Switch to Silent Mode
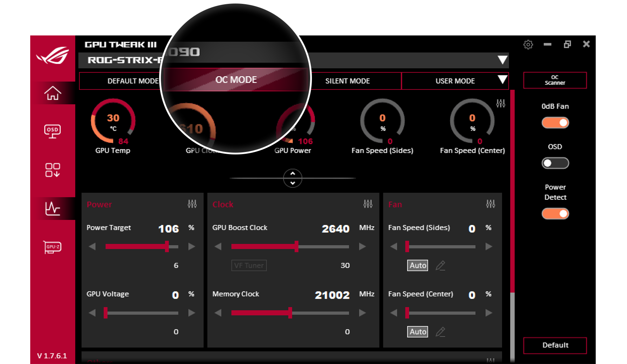This screenshot has width=627, height=364. (x=347, y=81)
